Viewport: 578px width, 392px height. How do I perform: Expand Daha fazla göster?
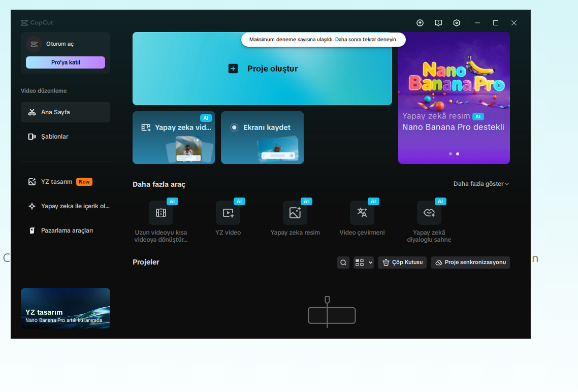tap(481, 183)
